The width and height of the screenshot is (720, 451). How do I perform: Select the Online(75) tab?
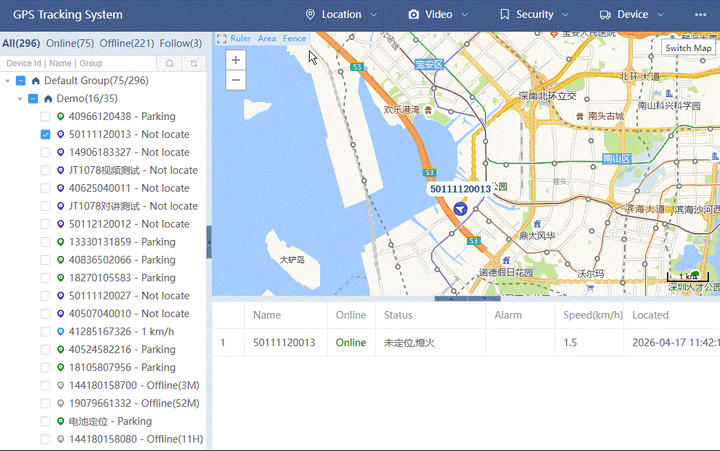(70, 43)
